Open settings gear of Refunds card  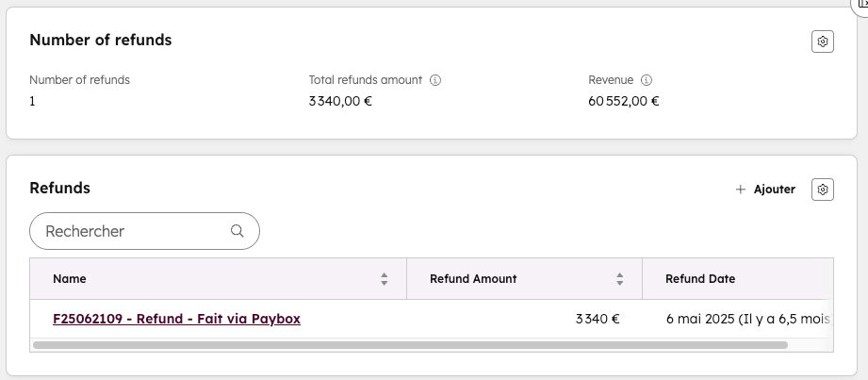pos(822,190)
